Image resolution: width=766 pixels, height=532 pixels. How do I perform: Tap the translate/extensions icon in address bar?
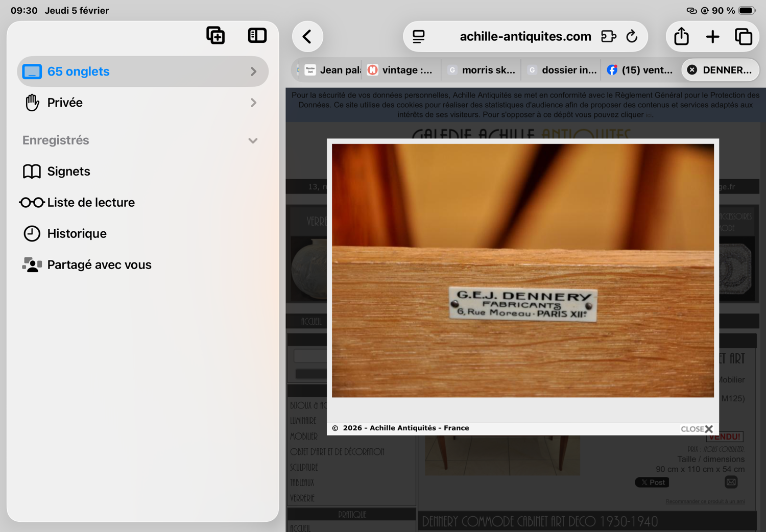608,36
